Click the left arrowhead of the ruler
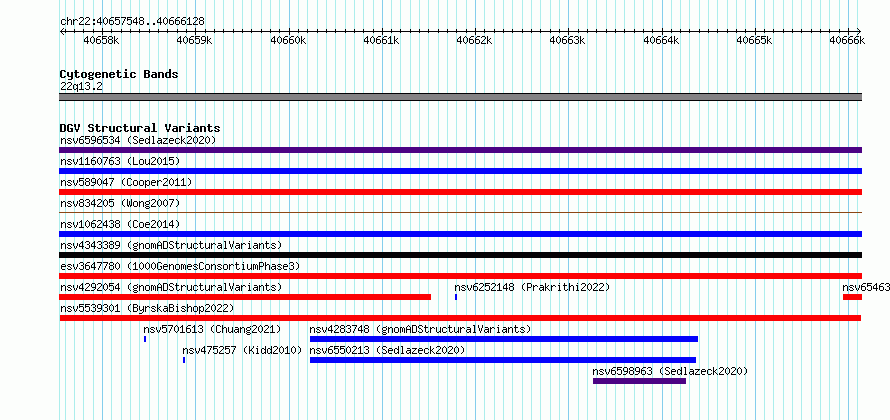 [62, 31]
